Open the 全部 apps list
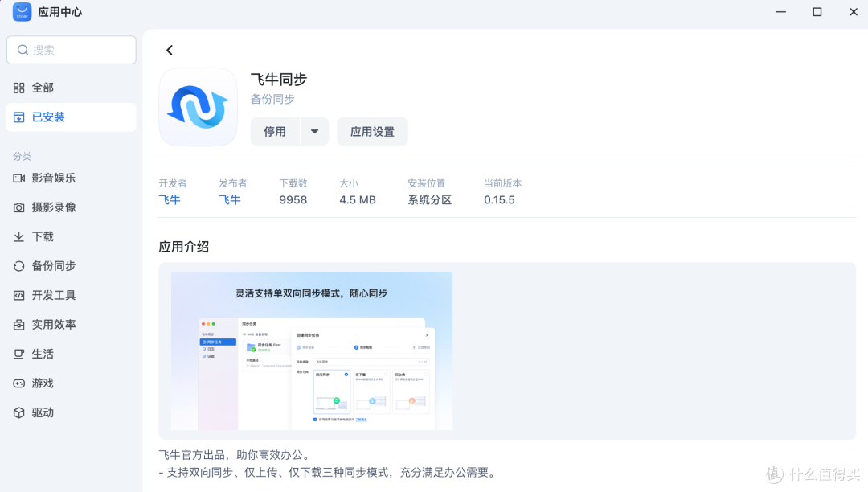868x492 pixels. pyautogui.click(x=72, y=88)
